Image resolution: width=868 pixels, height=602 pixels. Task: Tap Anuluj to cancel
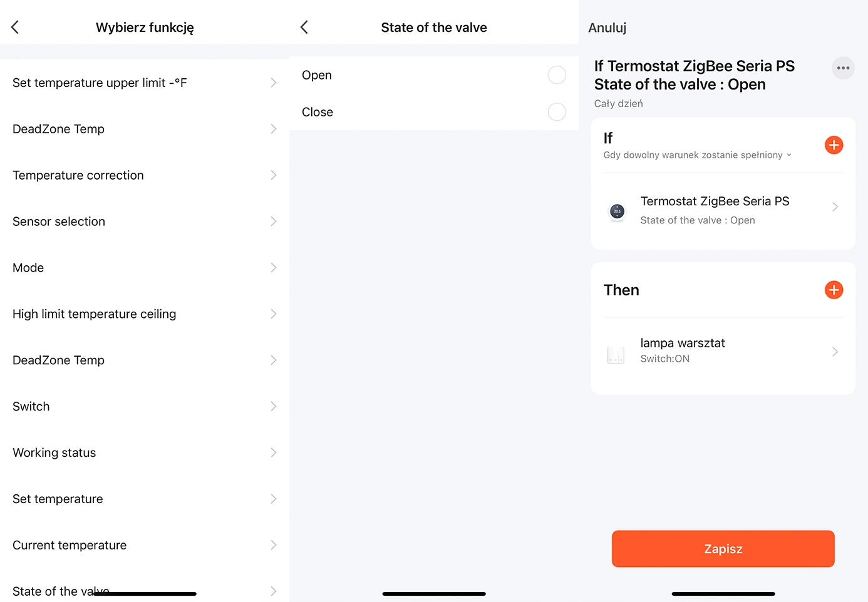(x=607, y=28)
